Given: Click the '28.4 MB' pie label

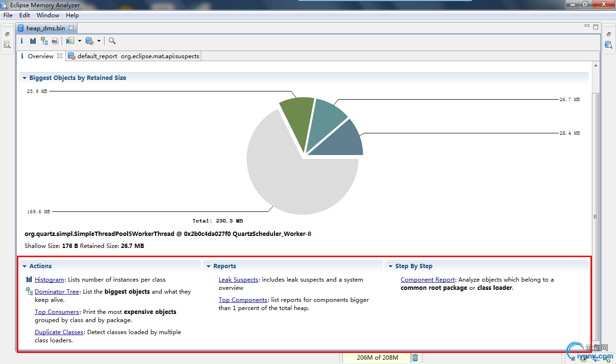Looking at the screenshot, I should 570,133.
